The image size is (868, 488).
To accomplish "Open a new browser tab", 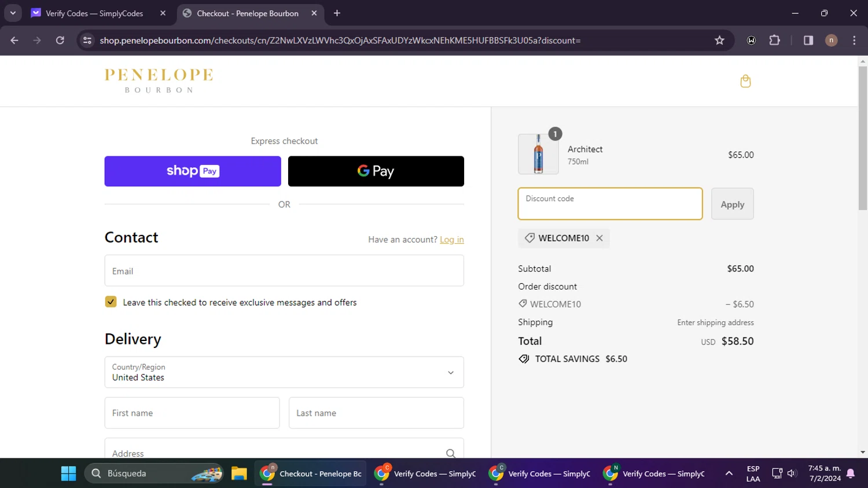I will 337,13.
